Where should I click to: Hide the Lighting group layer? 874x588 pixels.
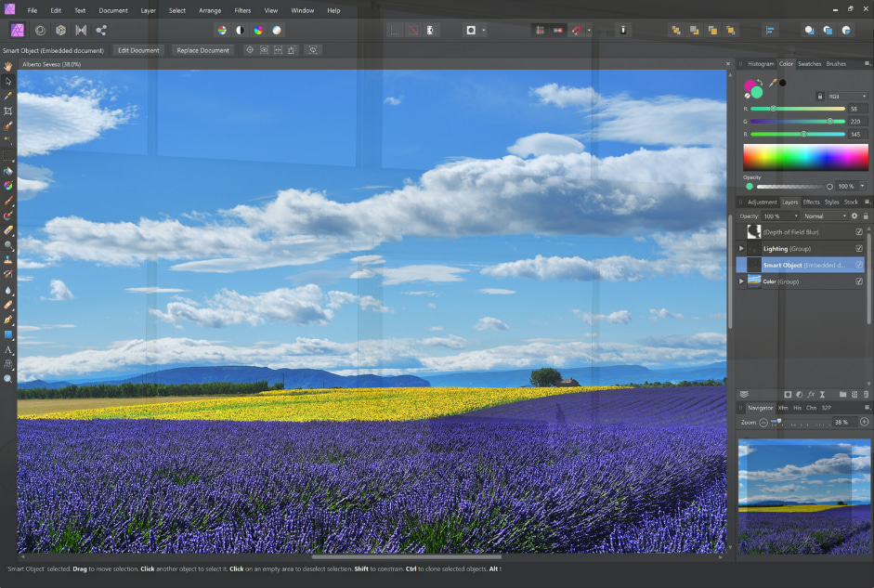click(859, 249)
